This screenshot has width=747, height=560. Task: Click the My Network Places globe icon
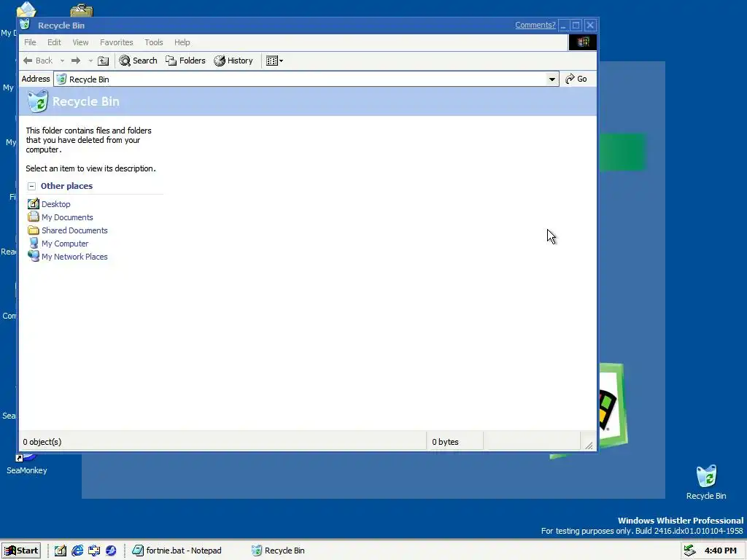click(34, 256)
